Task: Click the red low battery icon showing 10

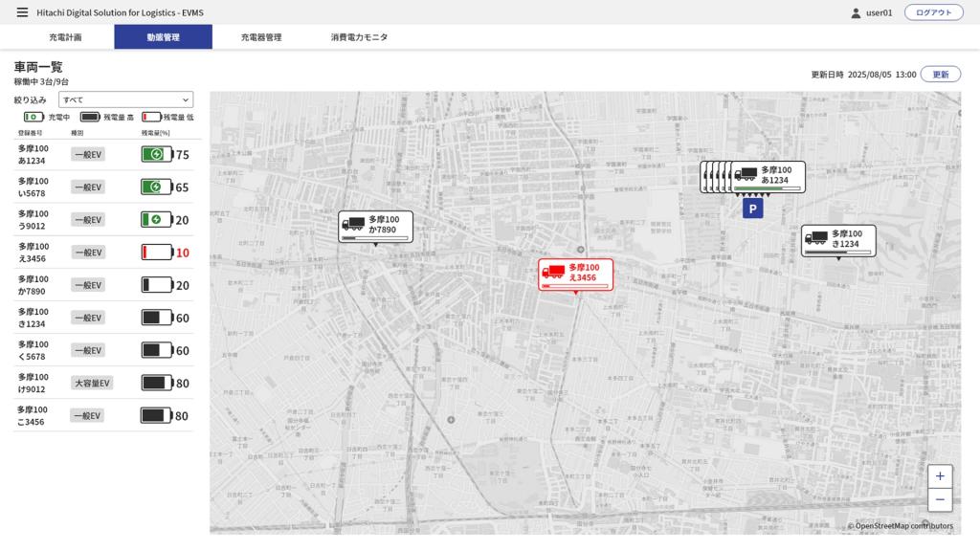Action: click(156, 253)
